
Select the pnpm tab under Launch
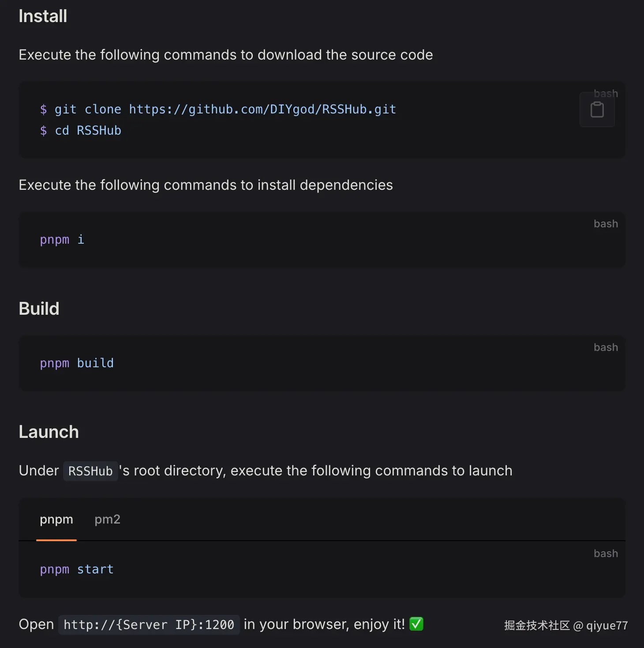[56, 519]
